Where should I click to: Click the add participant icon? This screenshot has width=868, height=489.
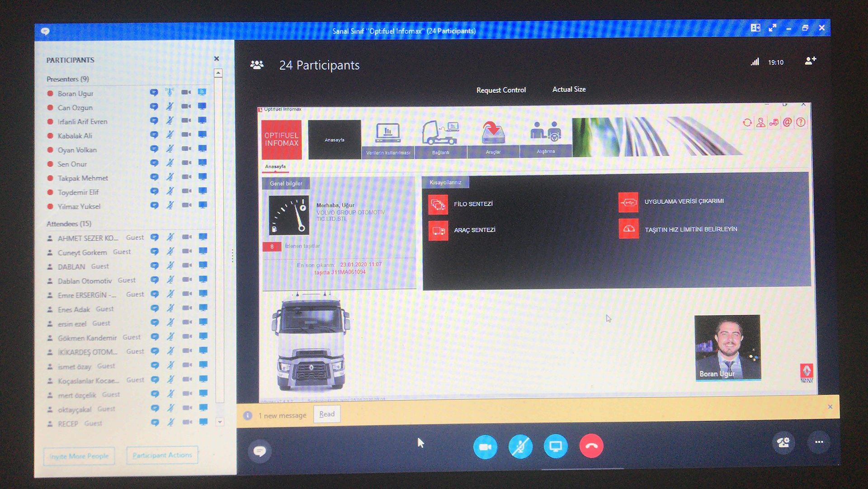tap(810, 61)
